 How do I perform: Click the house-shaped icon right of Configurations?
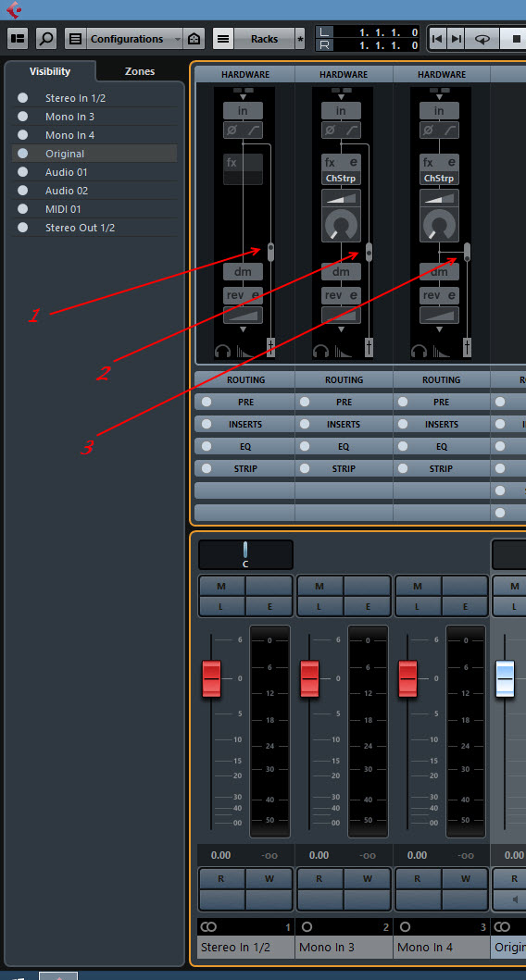click(194, 38)
